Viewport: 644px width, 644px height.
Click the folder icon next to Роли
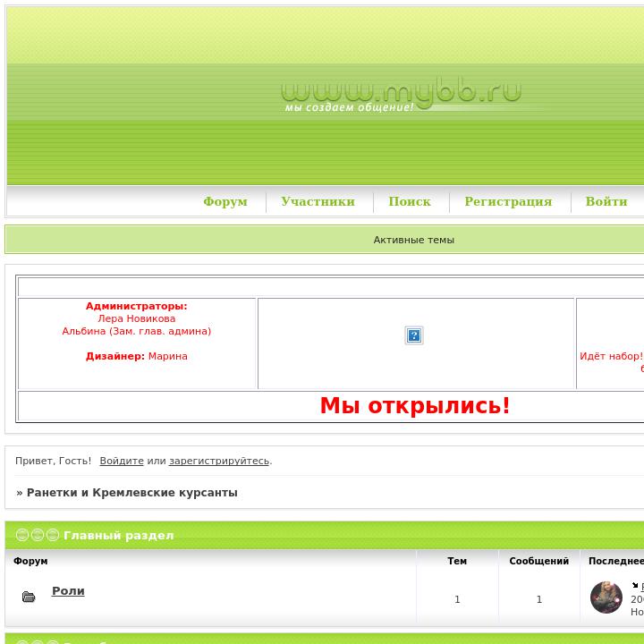coord(29,597)
